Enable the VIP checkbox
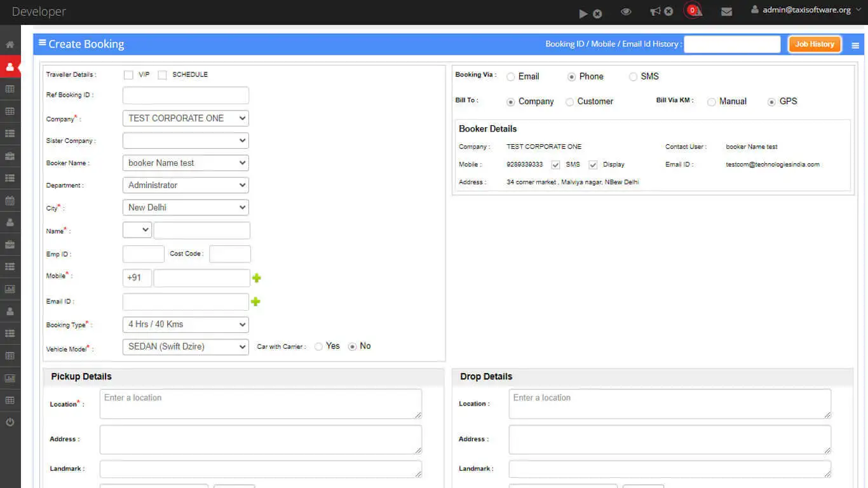Screen dimensions: 868x488 (128, 75)
